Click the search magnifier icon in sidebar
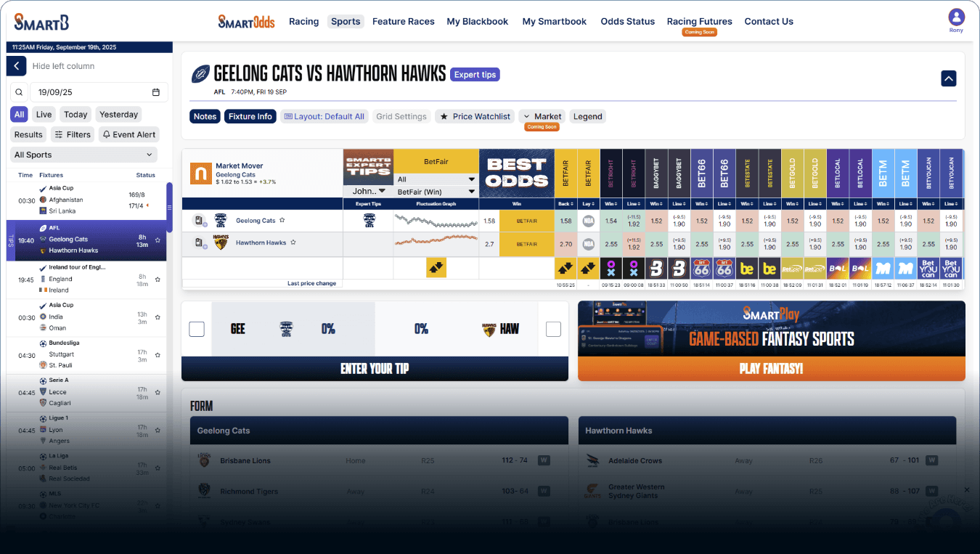This screenshot has width=980, height=554. click(19, 92)
